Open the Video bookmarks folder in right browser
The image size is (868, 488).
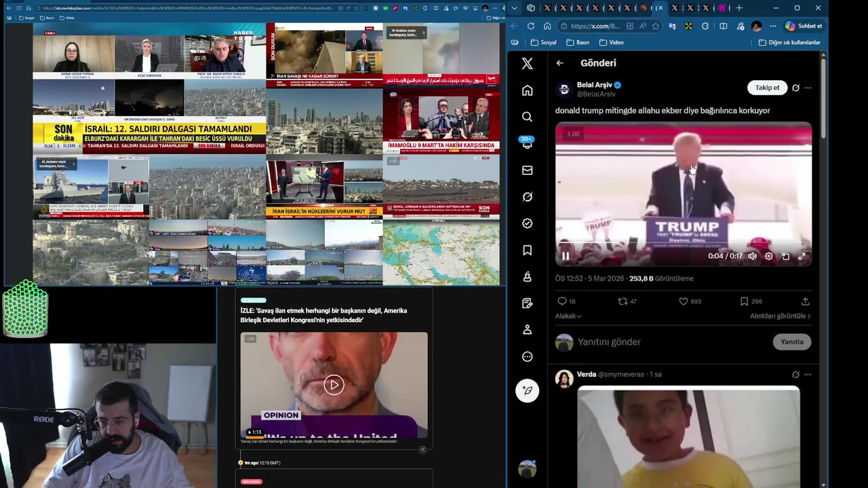coord(611,42)
